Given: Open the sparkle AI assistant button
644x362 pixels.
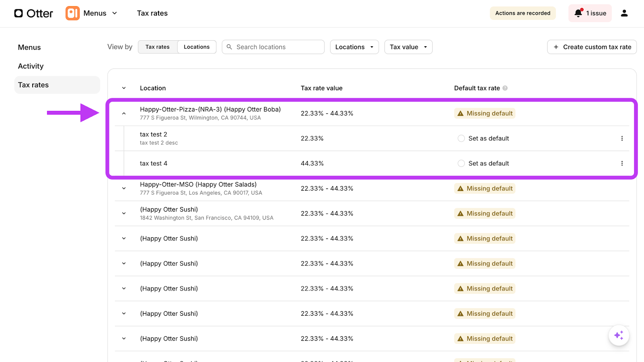Looking at the screenshot, I should [x=619, y=335].
